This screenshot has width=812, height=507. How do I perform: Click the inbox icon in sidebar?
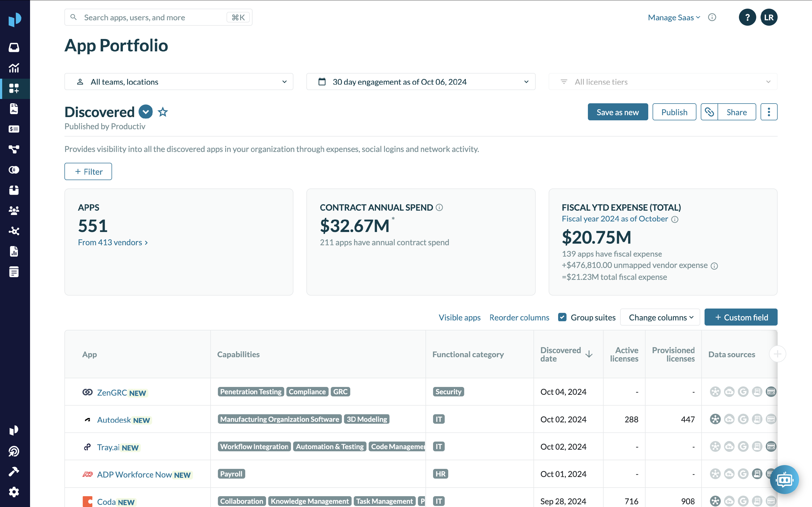14,47
